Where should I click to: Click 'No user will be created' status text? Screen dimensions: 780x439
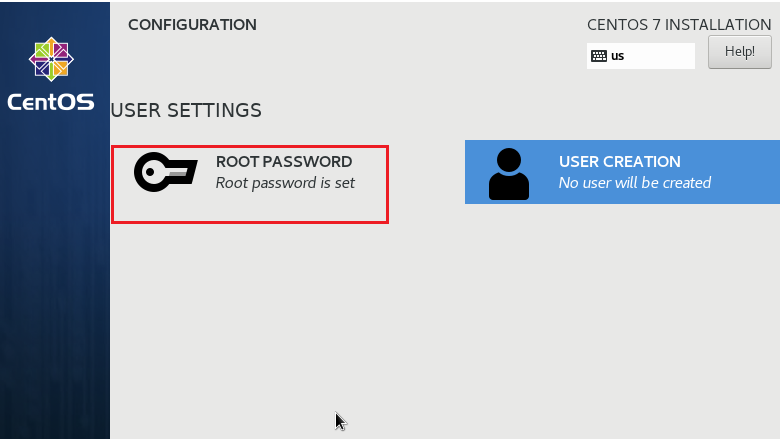pyautogui.click(x=635, y=183)
